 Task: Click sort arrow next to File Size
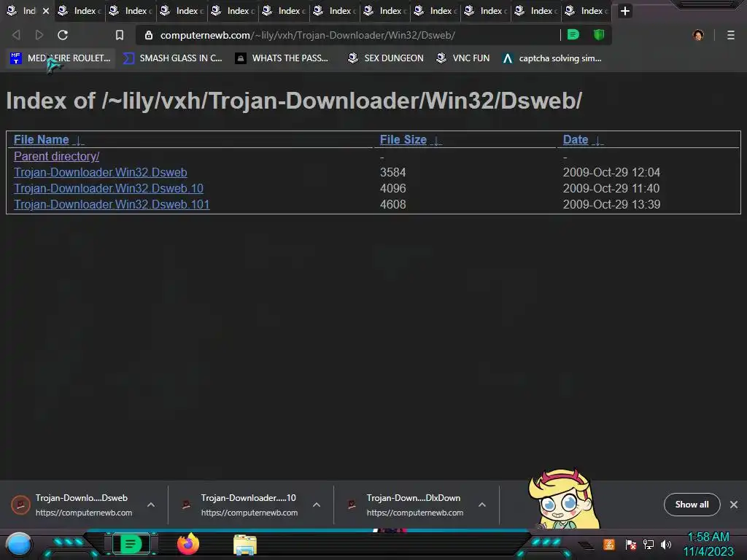[436, 141]
